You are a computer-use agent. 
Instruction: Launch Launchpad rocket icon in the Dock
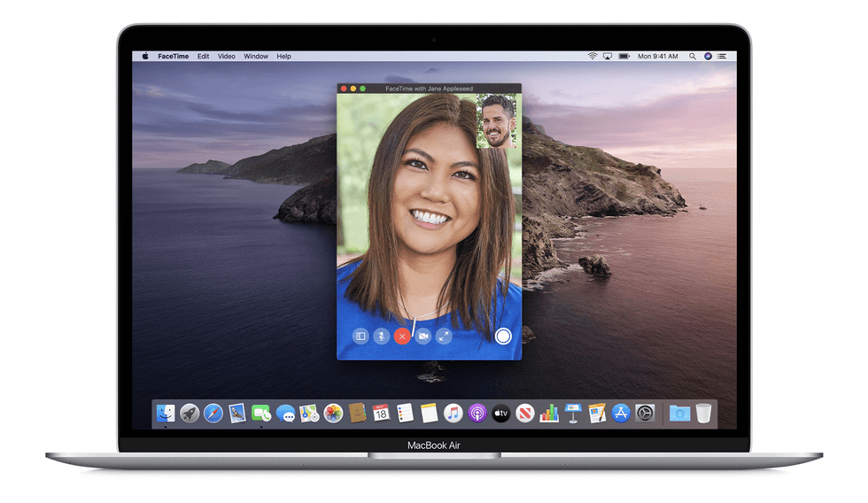pyautogui.click(x=190, y=413)
